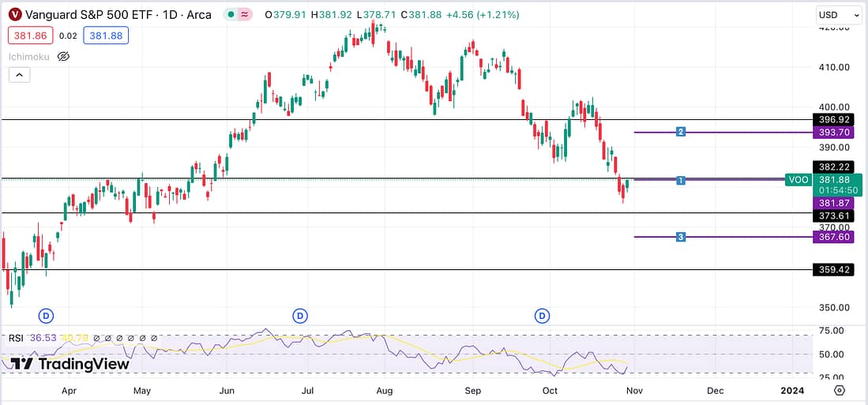868x405 pixels.
Task: Click the blue buy price 381.88 button
Action: (105, 36)
